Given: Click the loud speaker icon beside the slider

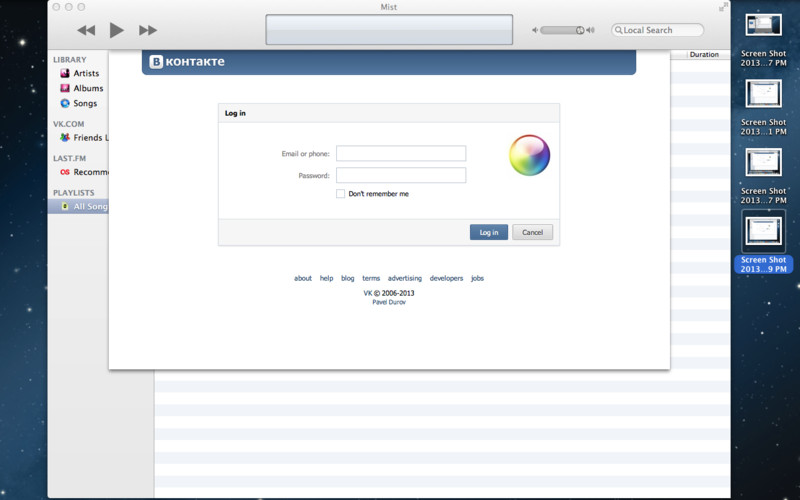Looking at the screenshot, I should coord(590,30).
